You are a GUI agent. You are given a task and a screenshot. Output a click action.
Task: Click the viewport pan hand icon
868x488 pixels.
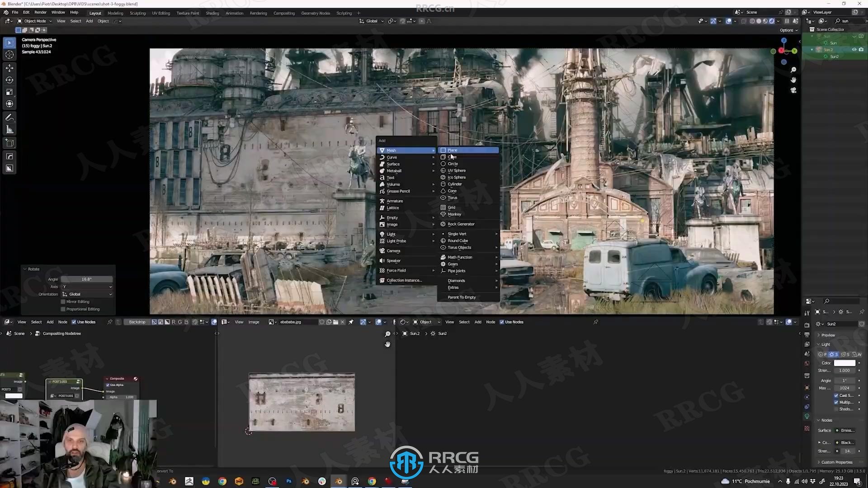click(793, 80)
